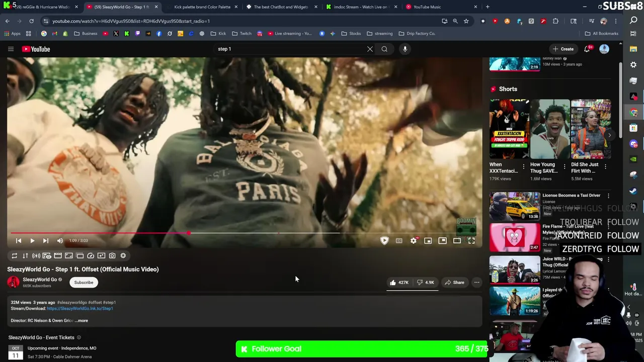Switch to miniplayer mode

428,241
